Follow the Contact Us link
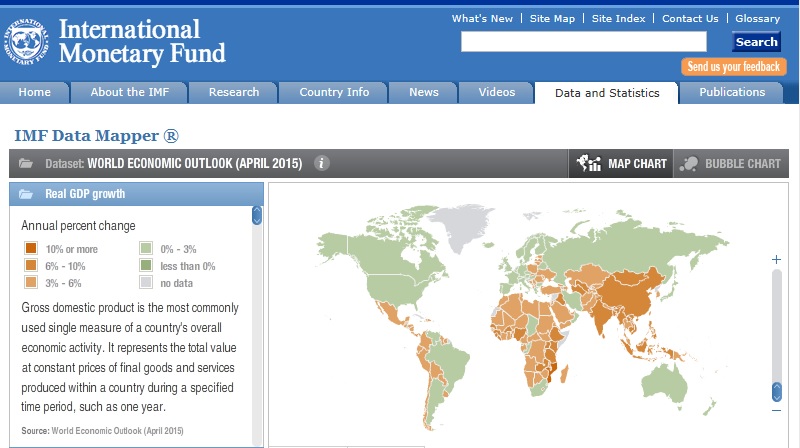This screenshot has height=448, width=800. 690,19
